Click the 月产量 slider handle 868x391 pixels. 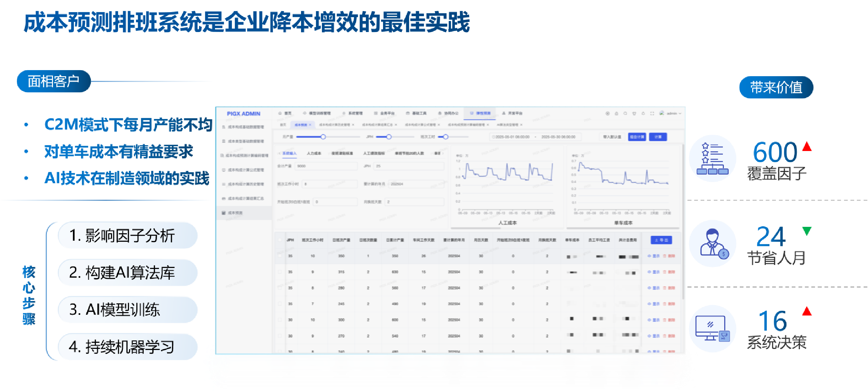tap(323, 137)
